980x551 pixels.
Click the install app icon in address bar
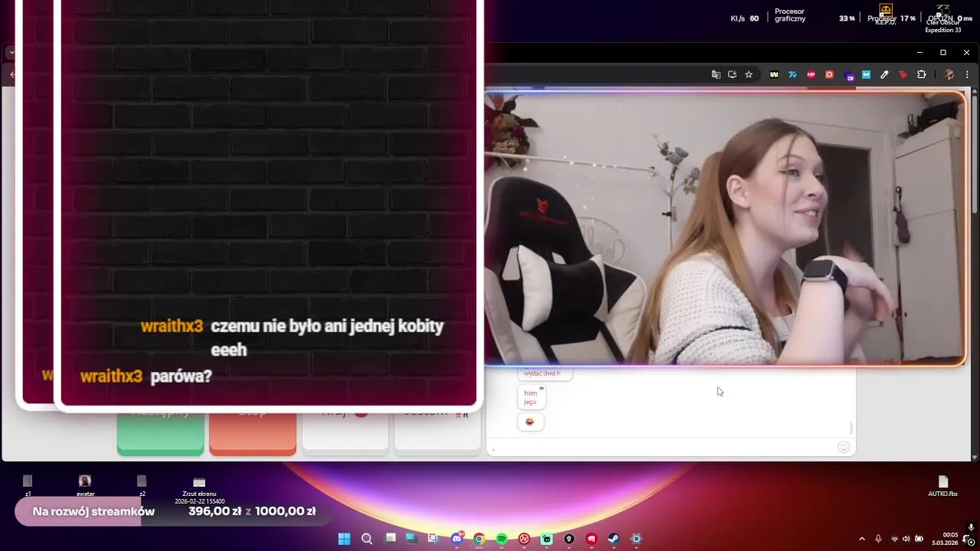[x=732, y=74]
